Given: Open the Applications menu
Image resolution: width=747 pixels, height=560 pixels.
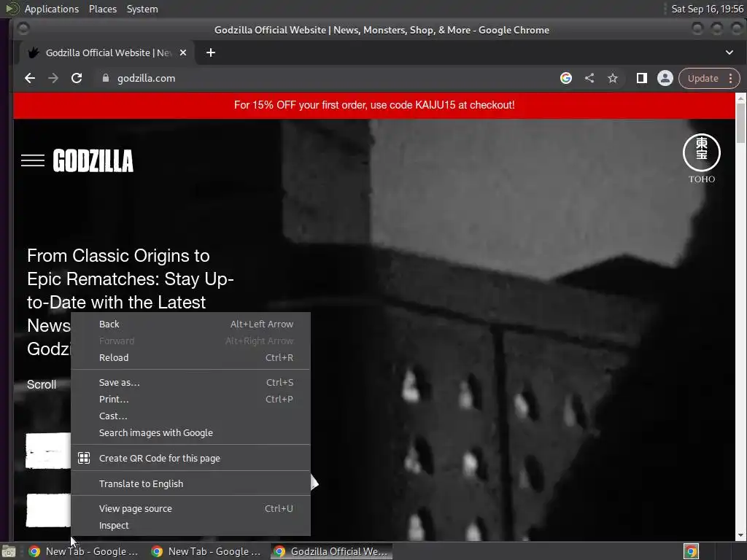Looking at the screenshot, I should pyautogui.click(x=52, y=9).
